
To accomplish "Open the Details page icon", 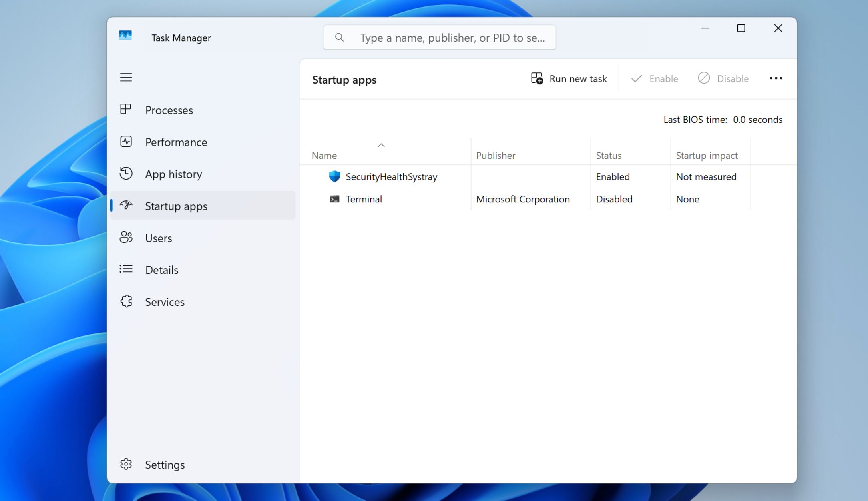I will (x=126, y=269).
